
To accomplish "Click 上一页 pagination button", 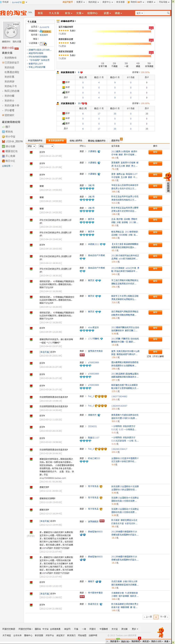I will 148,617.
